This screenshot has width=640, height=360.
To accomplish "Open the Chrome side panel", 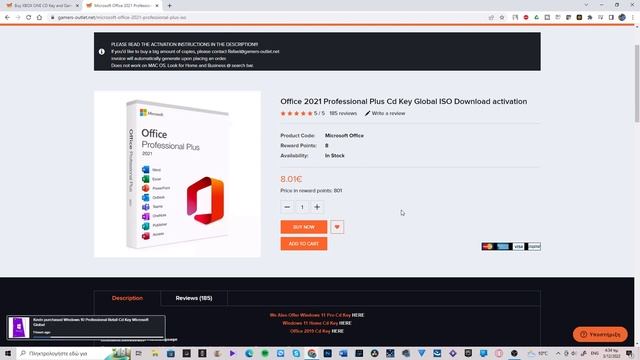I will click(611, 18).
